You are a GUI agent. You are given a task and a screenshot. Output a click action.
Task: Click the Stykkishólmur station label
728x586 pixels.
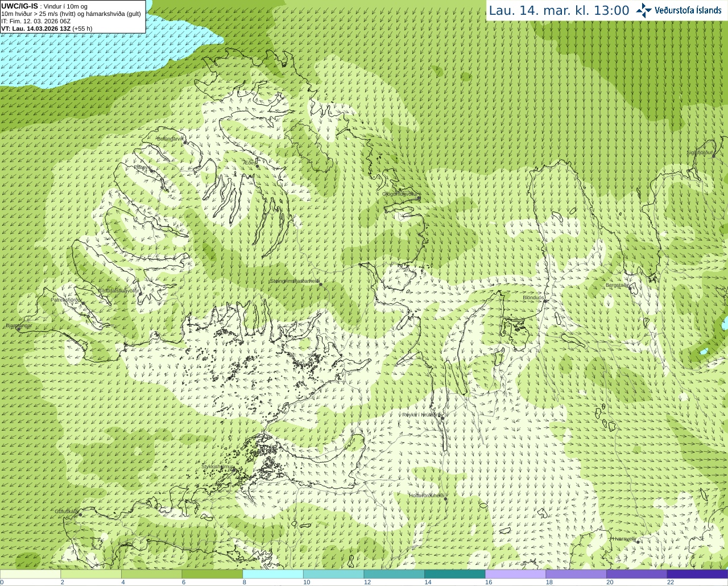[x=218, y=466]
